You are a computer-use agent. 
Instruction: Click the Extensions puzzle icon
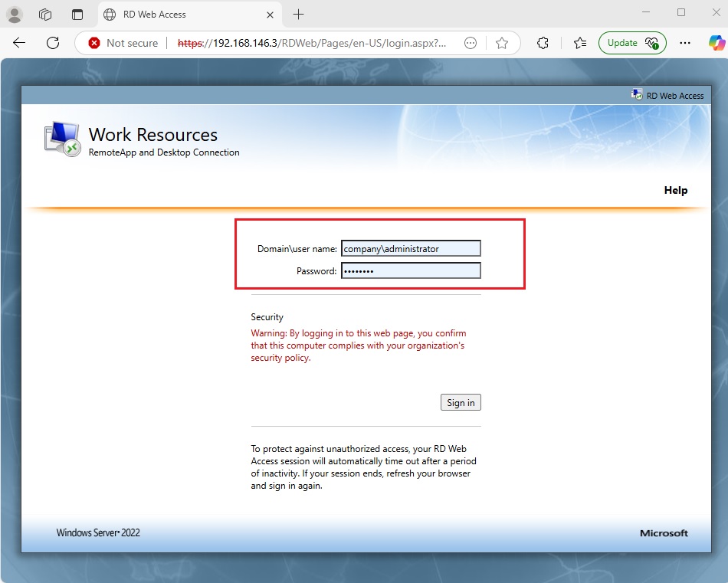543,43
